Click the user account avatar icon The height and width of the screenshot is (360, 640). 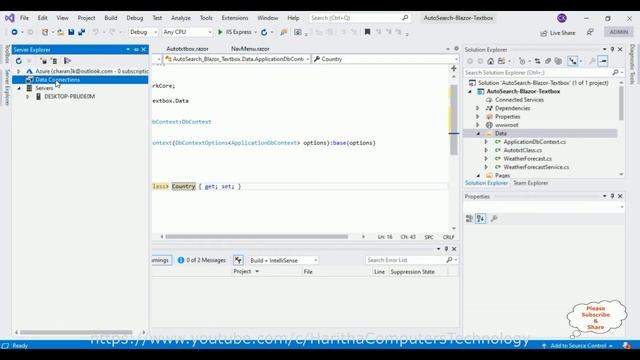coord(562,18)
